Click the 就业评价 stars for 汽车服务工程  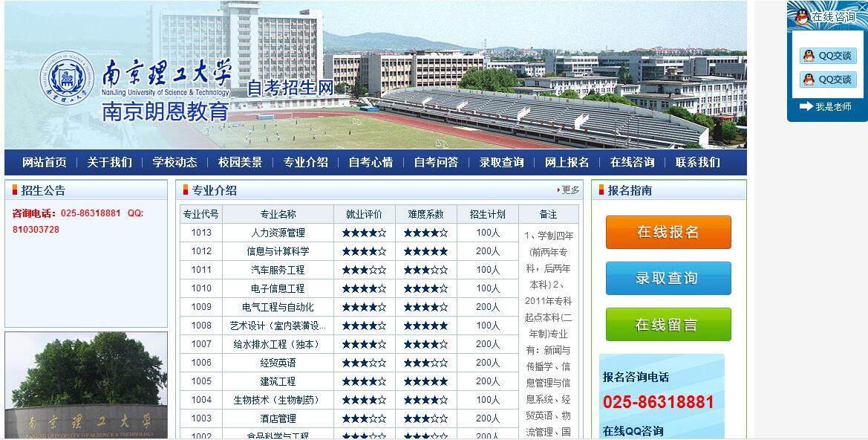pyautogui.click(x=365, y=270)
